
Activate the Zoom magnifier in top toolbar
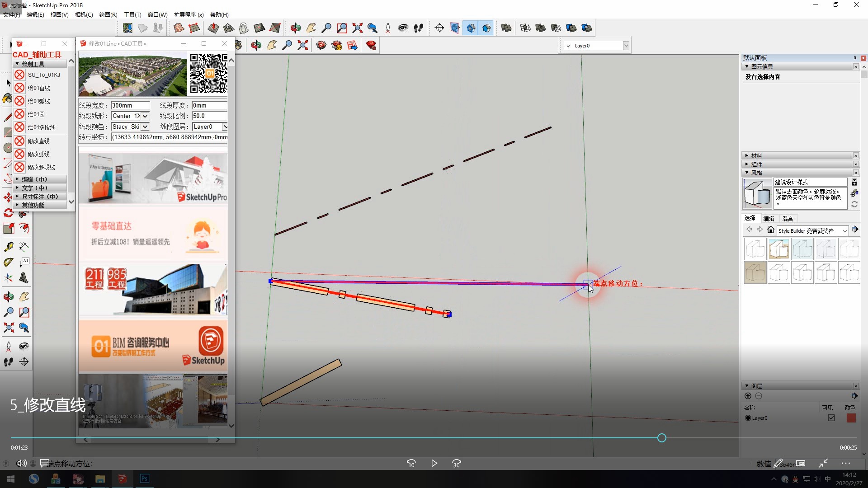tap(326, 28)
